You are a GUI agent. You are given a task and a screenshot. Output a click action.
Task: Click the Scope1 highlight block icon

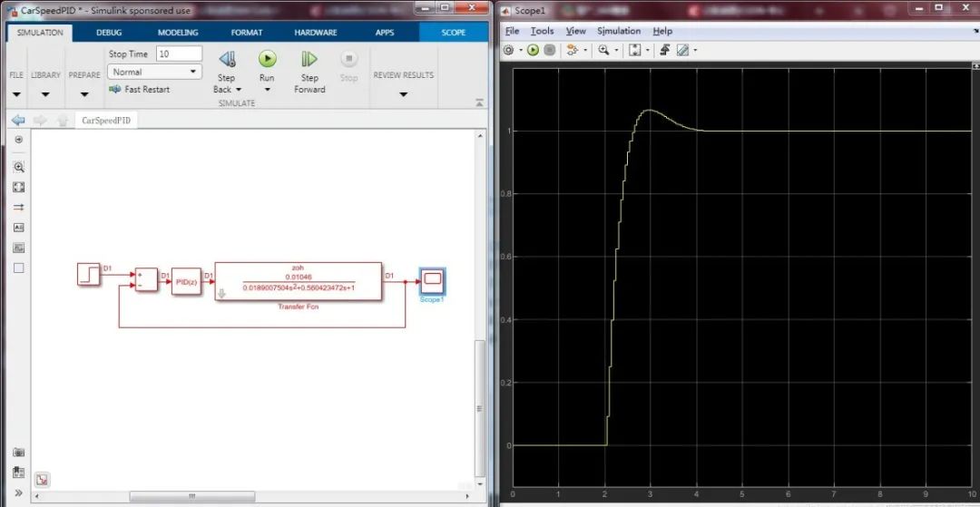573,50
